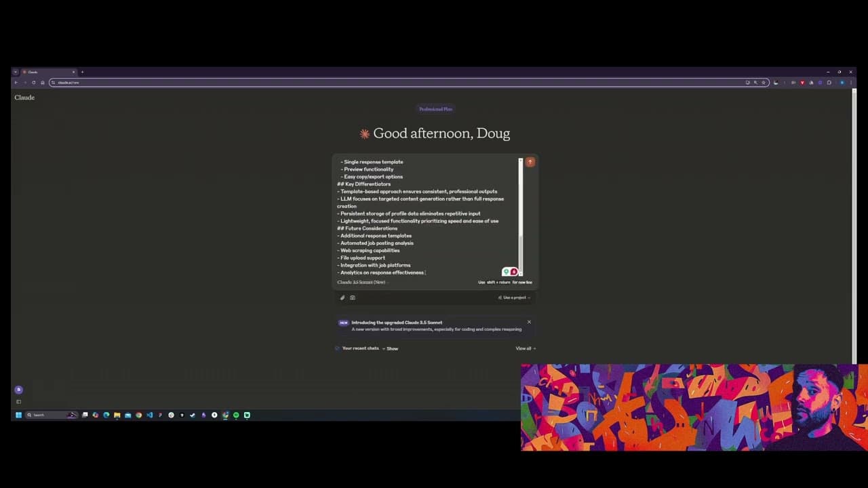868x488 pixels.
Task: Show your recent chats
Action: point(390,348)
